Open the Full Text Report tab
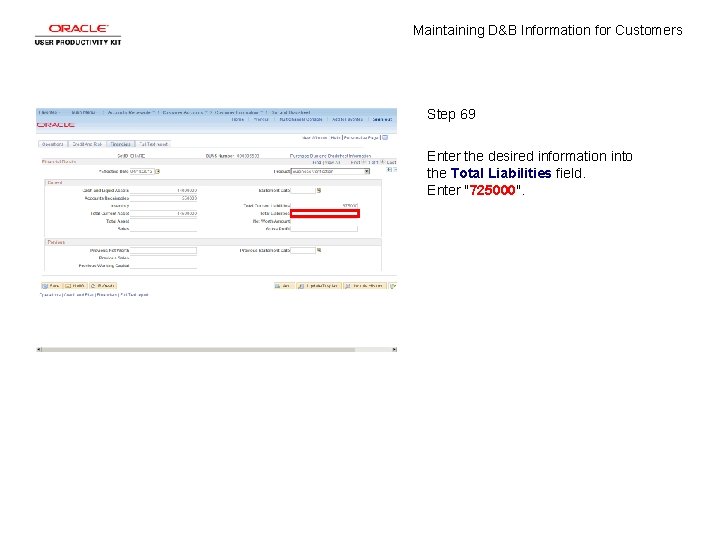 tap(153, 144)
